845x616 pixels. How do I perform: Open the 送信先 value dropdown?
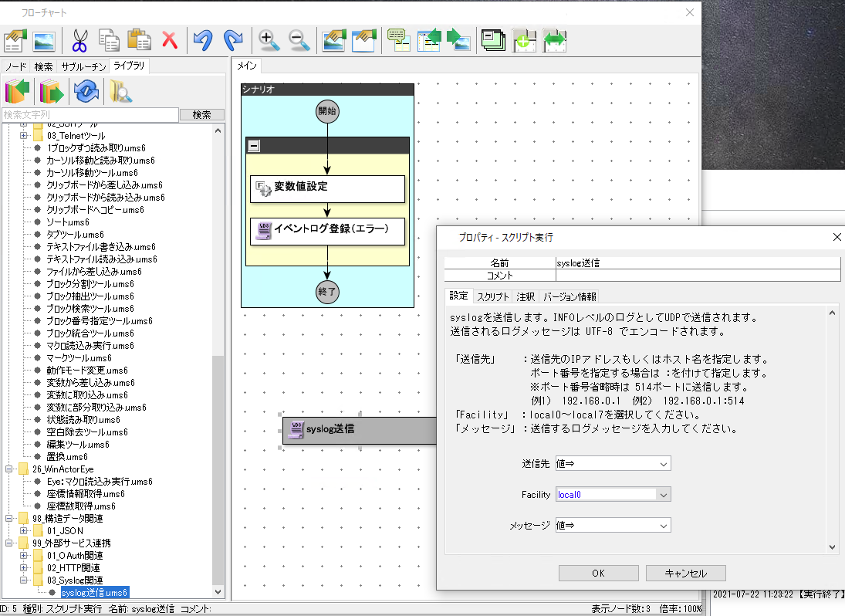click(662, 463)
